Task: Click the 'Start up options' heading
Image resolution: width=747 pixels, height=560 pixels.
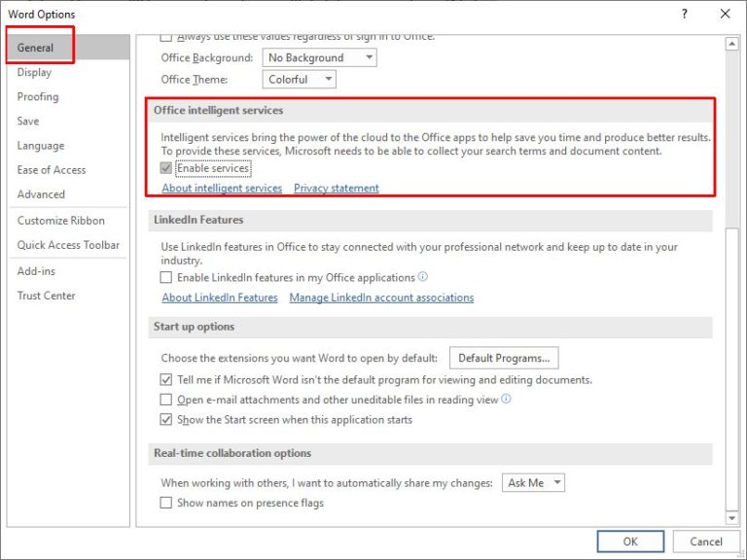Action: [x=194, y=327]
